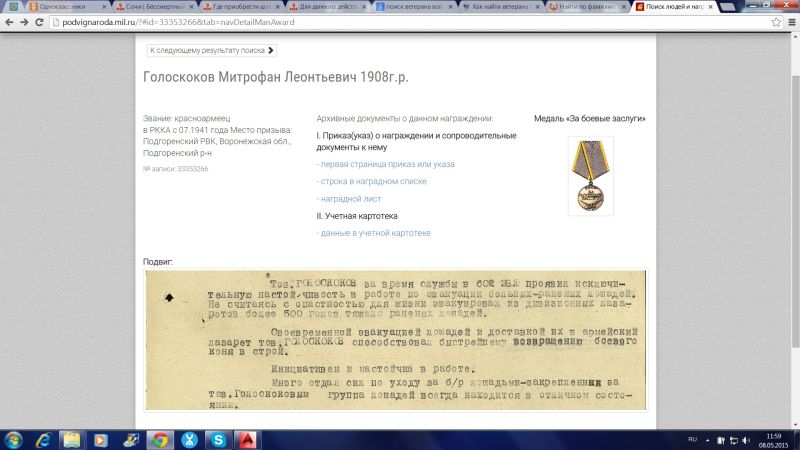Open 'строка в наградном списке' link
Image resolution: width=800 pixels, height=450 pixels.
coord(372,181)
